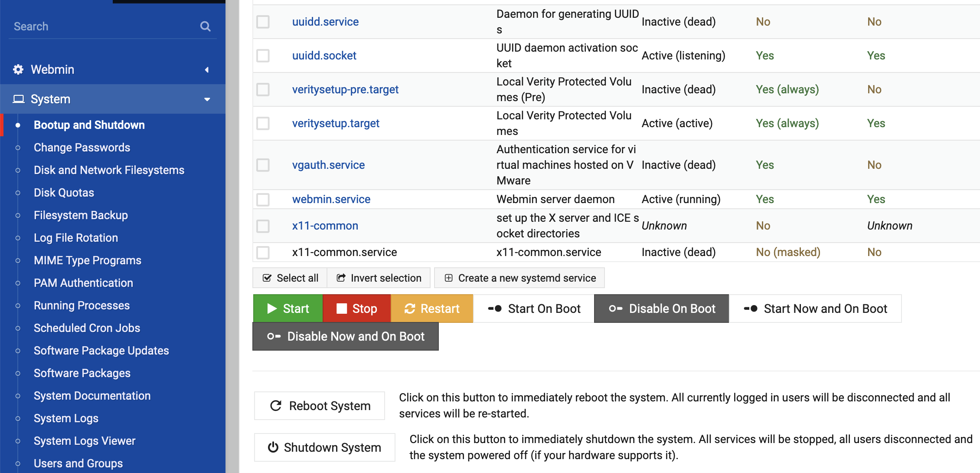980x473 pixels.
Task: Open the uuidd.service link
Action: click(x=326, y=22)
